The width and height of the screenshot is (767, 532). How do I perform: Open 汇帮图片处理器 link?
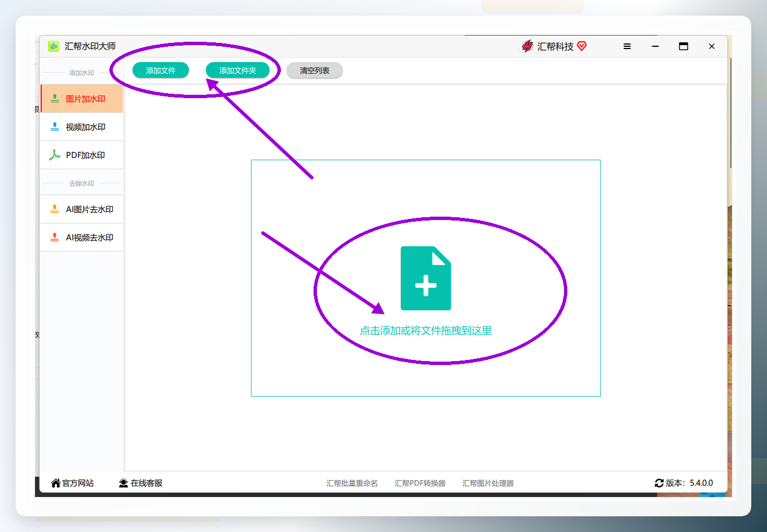click(488, 483)
